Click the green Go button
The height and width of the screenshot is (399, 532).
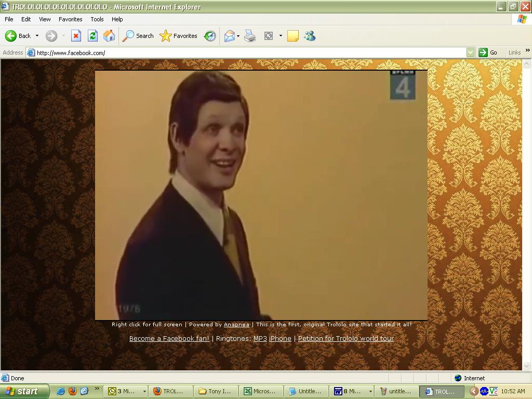pos(488,52)
